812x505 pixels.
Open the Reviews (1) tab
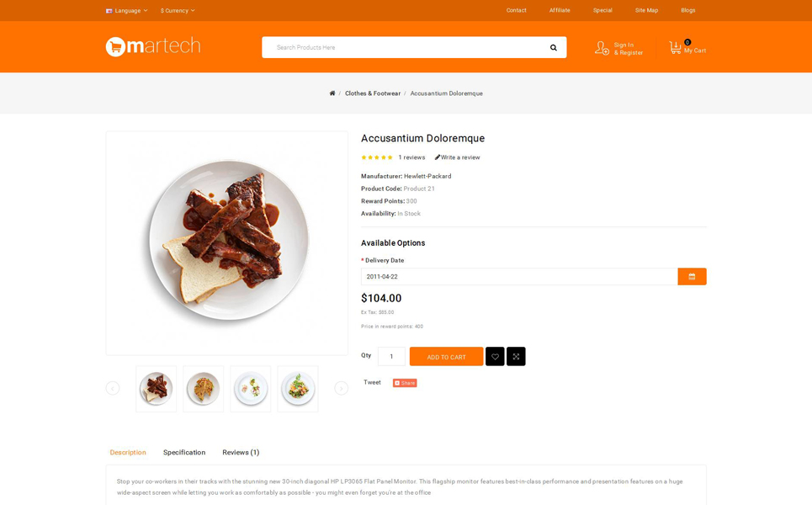coord(241,452)
